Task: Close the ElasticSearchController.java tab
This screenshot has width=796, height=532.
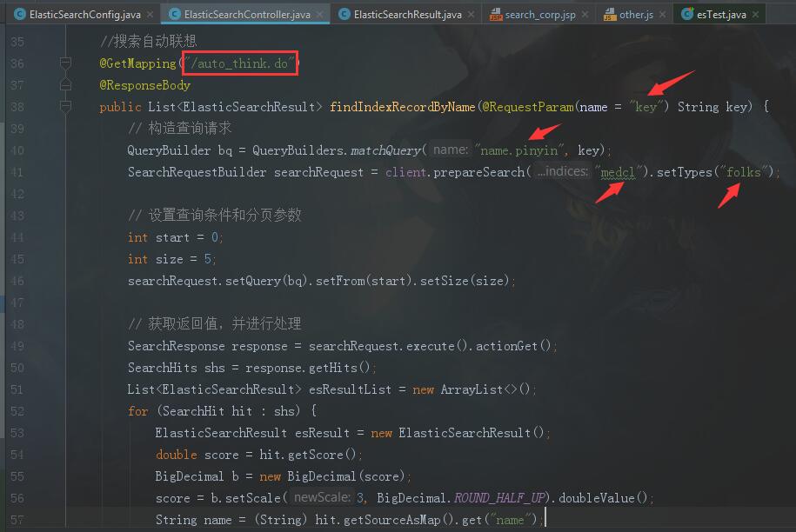Action: [x=320, y=15]
